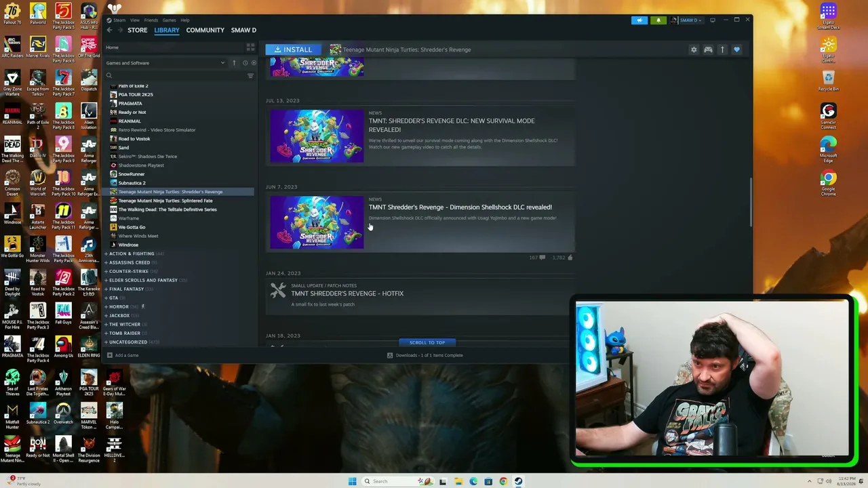Click the up arrow beside Games and Software
This screenshot has height=488, width=868.
coord(234,63)
